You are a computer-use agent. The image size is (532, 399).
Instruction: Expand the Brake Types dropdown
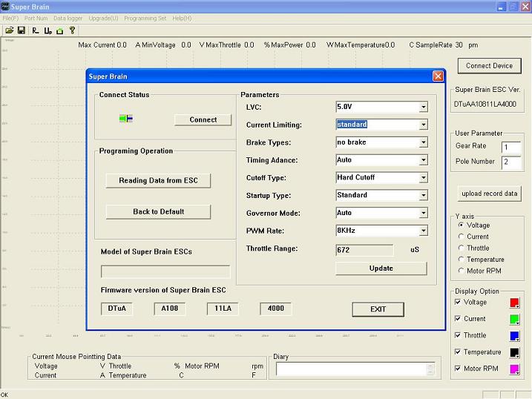tap(423, 142)
